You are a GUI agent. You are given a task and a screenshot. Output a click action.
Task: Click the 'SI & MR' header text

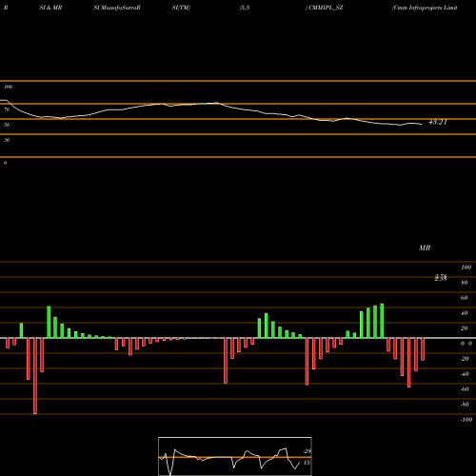coord(50,8)
